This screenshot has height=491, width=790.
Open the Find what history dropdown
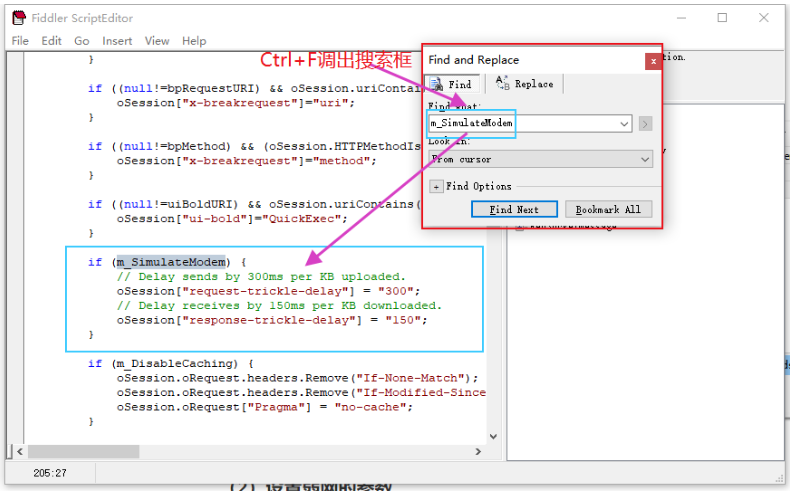(624, 123)
